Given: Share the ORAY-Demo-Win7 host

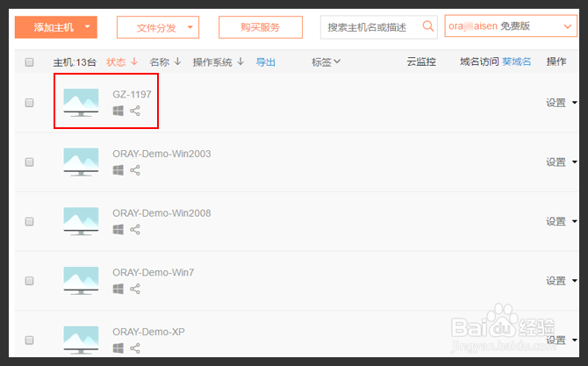Looking at the screenshot, I should click(x=135, y=289).
